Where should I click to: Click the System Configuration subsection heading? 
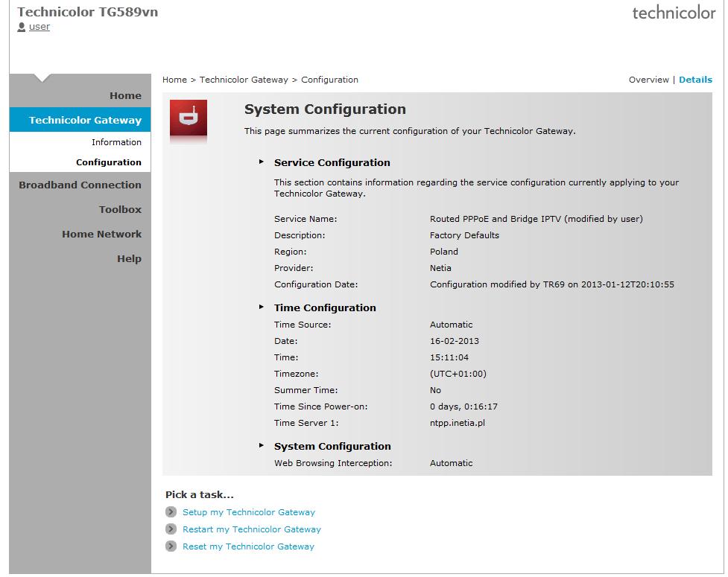tap(332, 446)
